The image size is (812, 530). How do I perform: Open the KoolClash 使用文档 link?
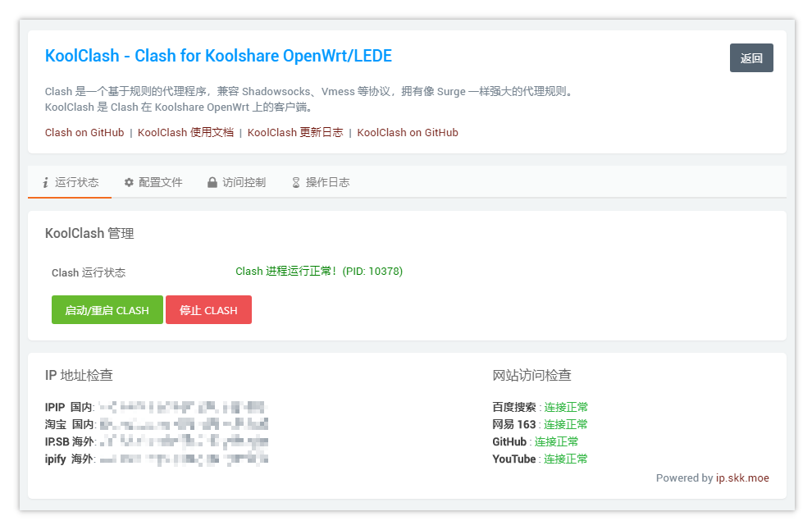coord(185,133)
